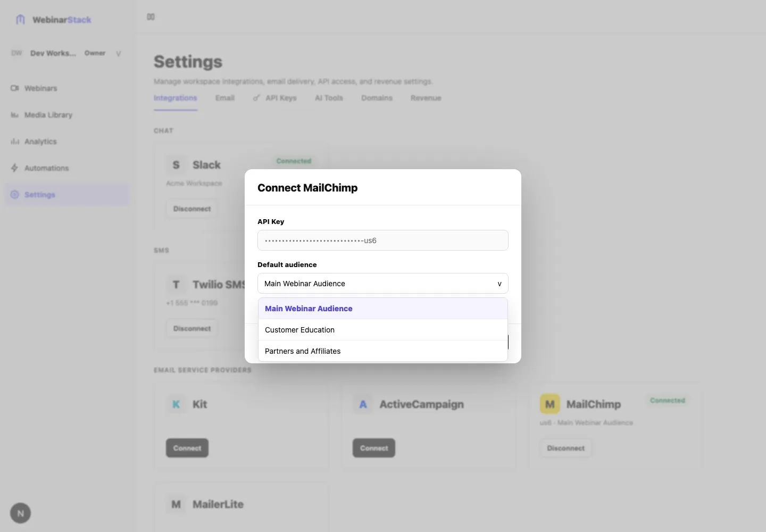This screenshot has height=532, width=766.
Task: Switch to Domains tab
Action: pyautogui.click(x=377, y=98)
